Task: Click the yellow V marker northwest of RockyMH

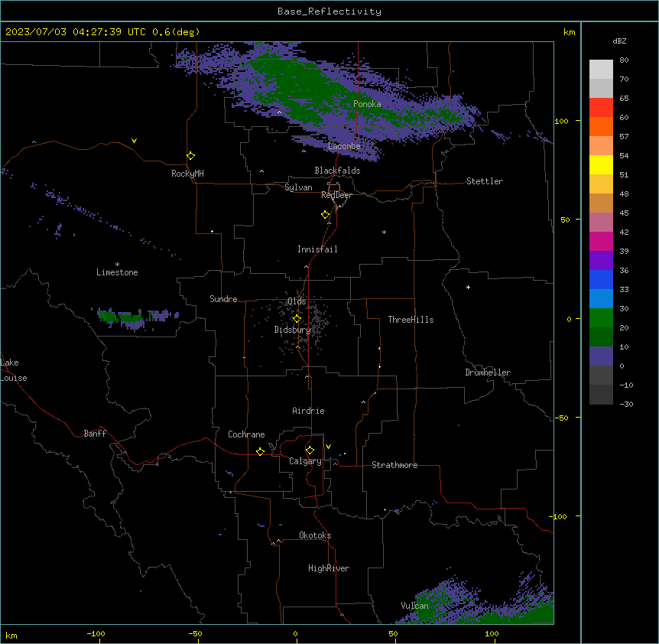Action: click(134, 141)
